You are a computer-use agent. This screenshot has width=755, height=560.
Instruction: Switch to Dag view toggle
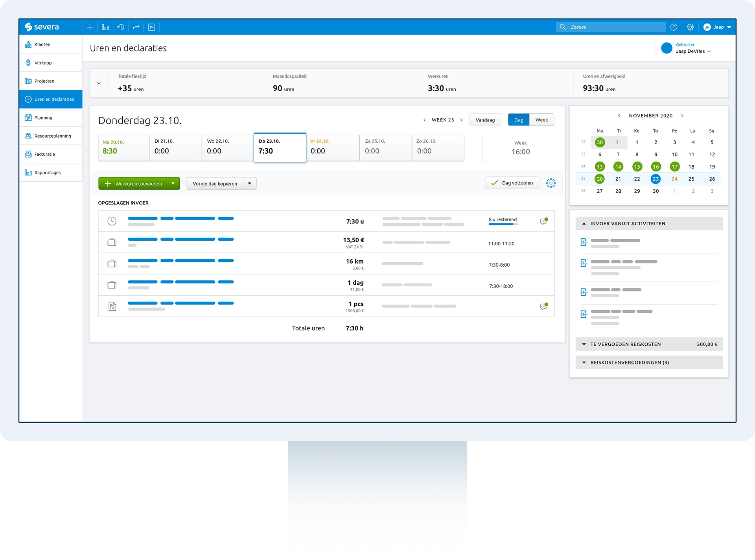(519, 120)
